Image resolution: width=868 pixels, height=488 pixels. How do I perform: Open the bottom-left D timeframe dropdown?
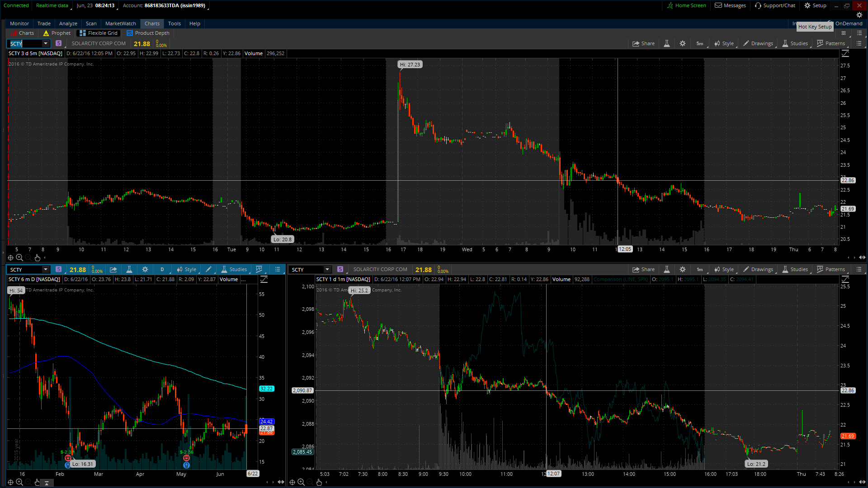point(163,270)
